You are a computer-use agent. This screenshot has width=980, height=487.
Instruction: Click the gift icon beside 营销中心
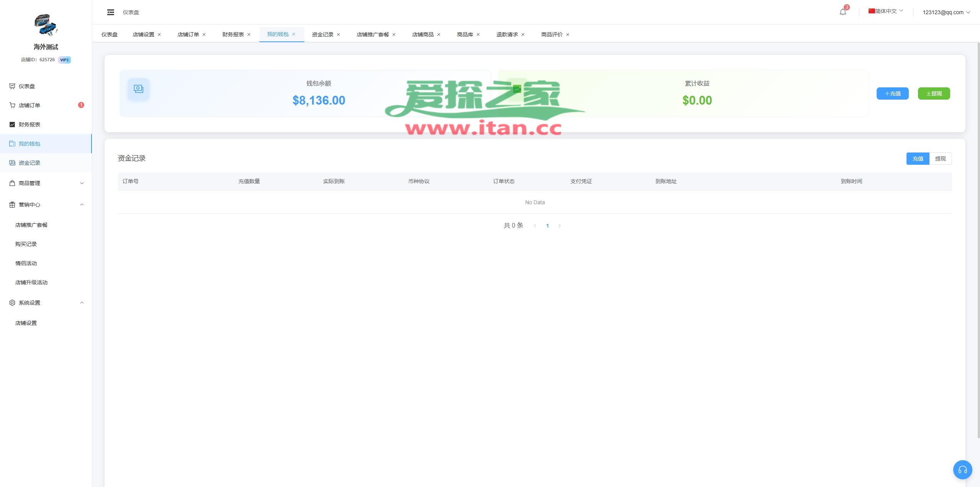click(12, 205)
